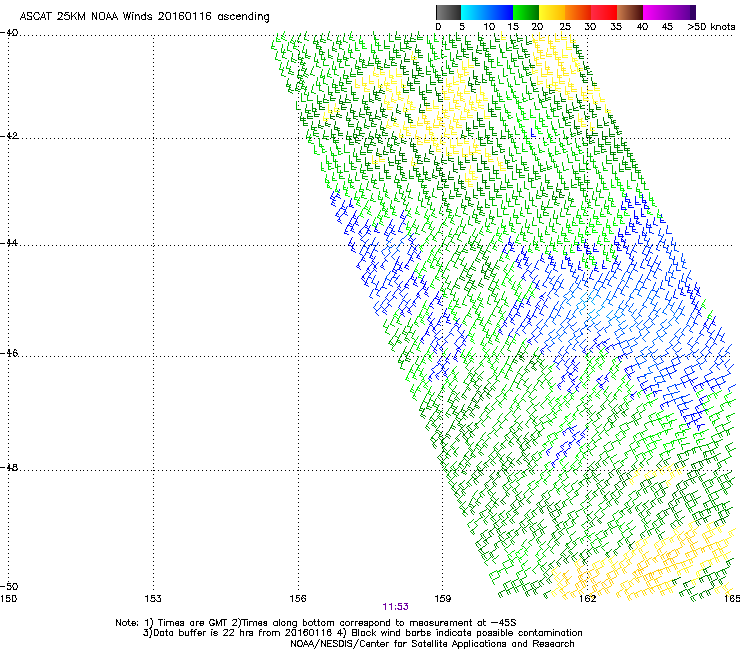
Task: Click the latitude label "-40"
Action: pos(9,33)
